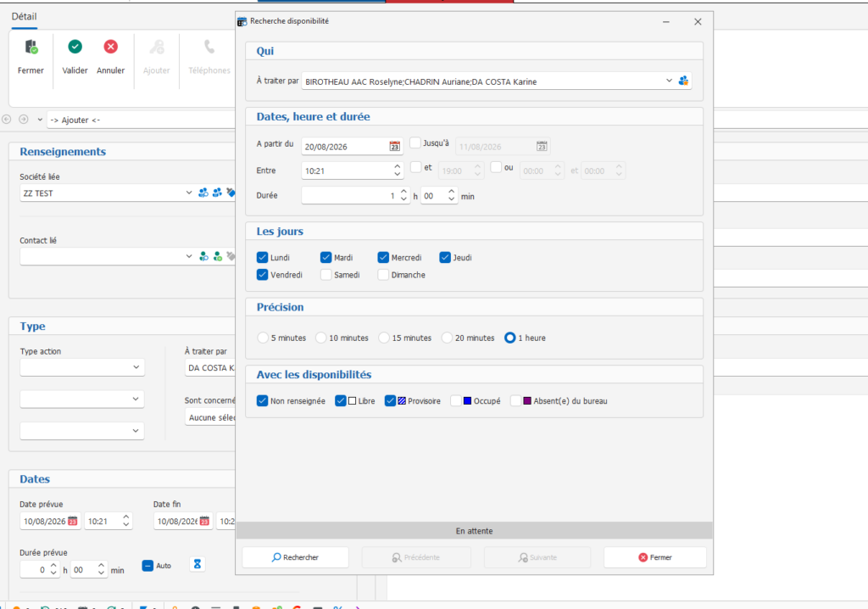Viewport: 868px width, 609px height.
Task: Click second green contact icon beside Contact lié
Action: pyautogui.click(x=218, y=256)
